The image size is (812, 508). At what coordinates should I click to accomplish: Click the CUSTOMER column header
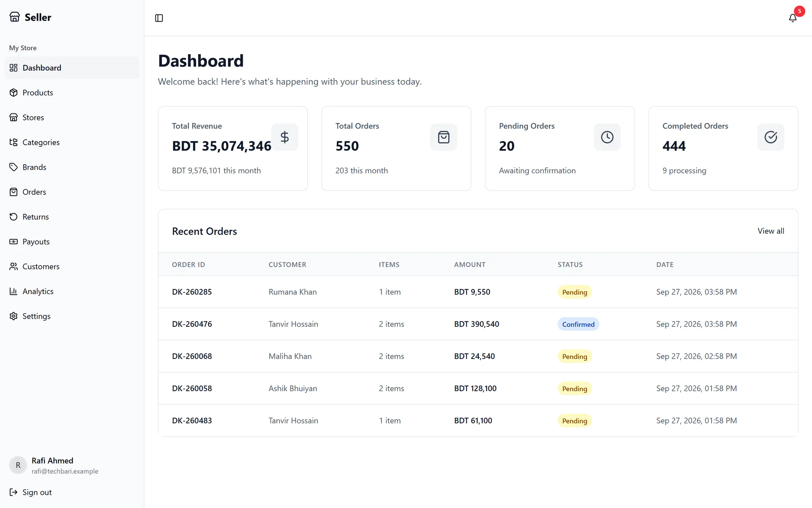287,265
